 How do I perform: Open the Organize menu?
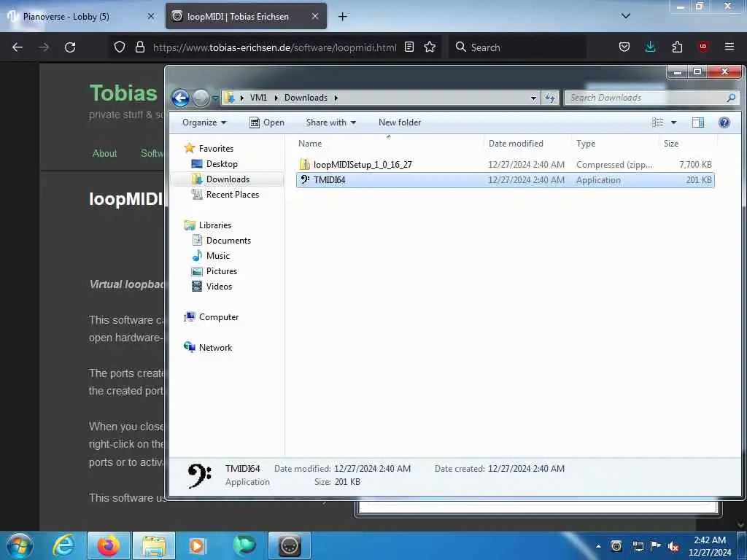(204, 122)
